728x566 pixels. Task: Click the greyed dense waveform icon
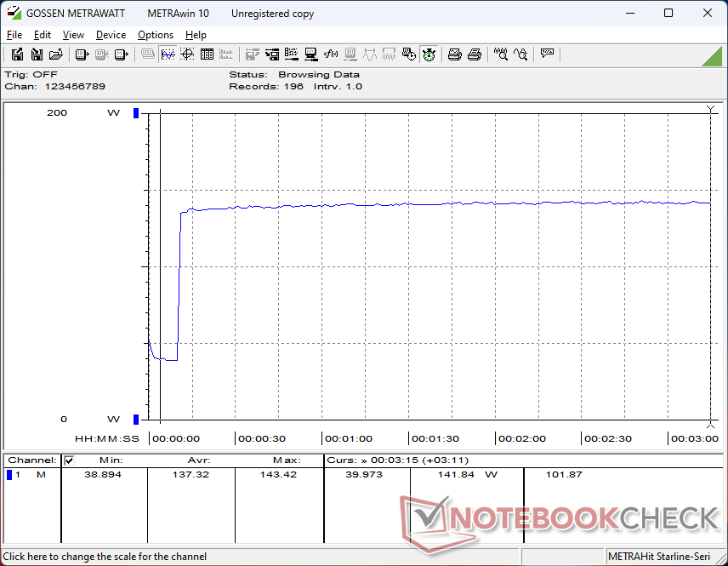point(389,54)
